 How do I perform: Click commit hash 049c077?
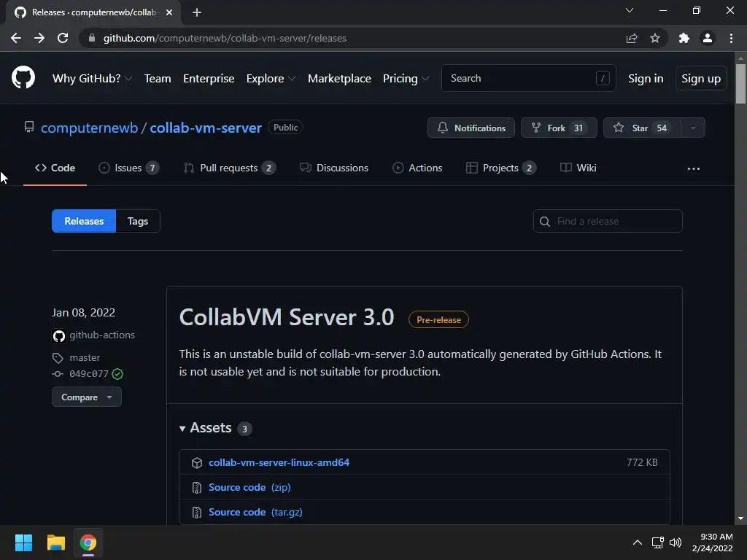pos(89,374)
